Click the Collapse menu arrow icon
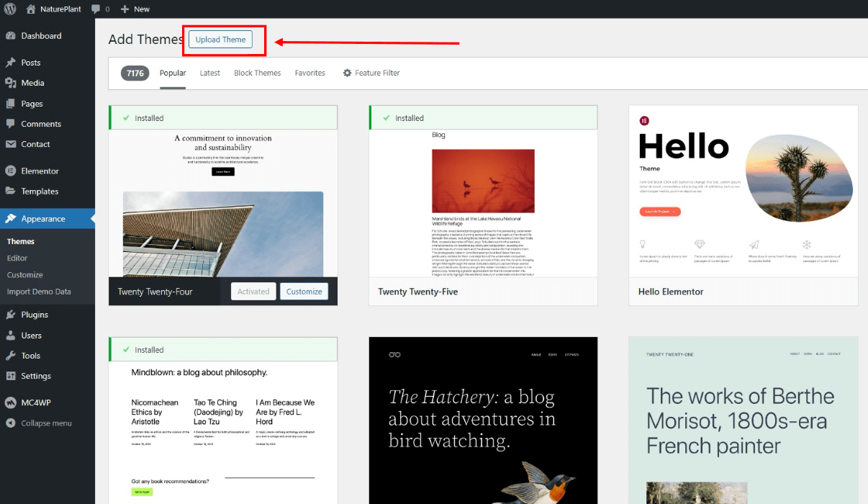 point(11,423)
